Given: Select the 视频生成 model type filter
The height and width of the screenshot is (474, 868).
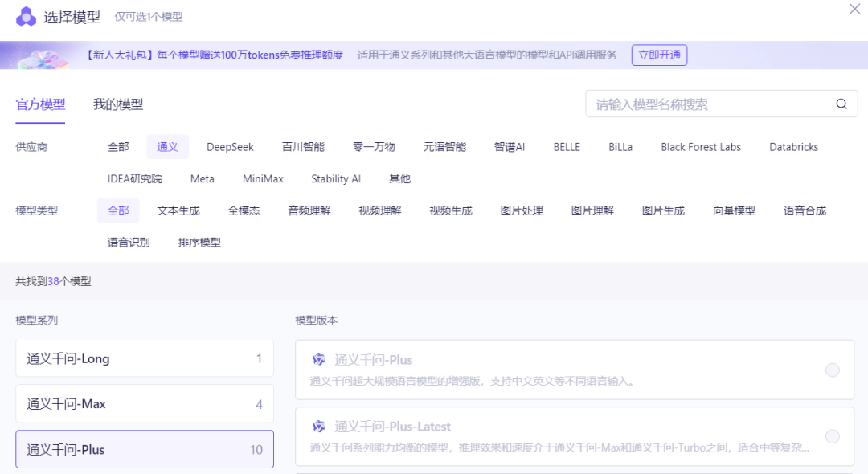Looking at the screenshot, I should pyautogui.click(x=451, y=210).
